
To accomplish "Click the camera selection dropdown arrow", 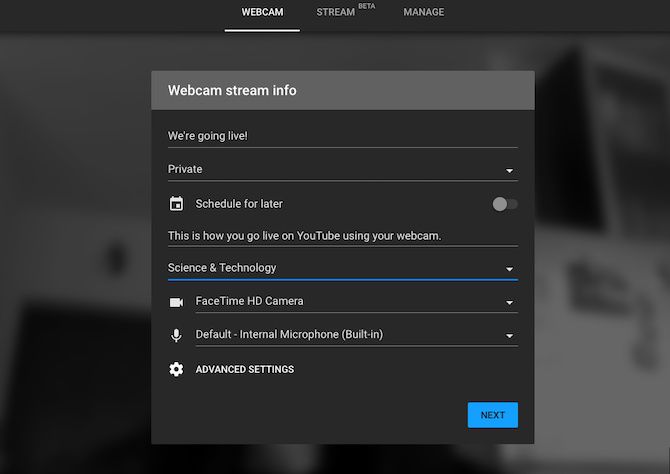I will click(509, 303).
